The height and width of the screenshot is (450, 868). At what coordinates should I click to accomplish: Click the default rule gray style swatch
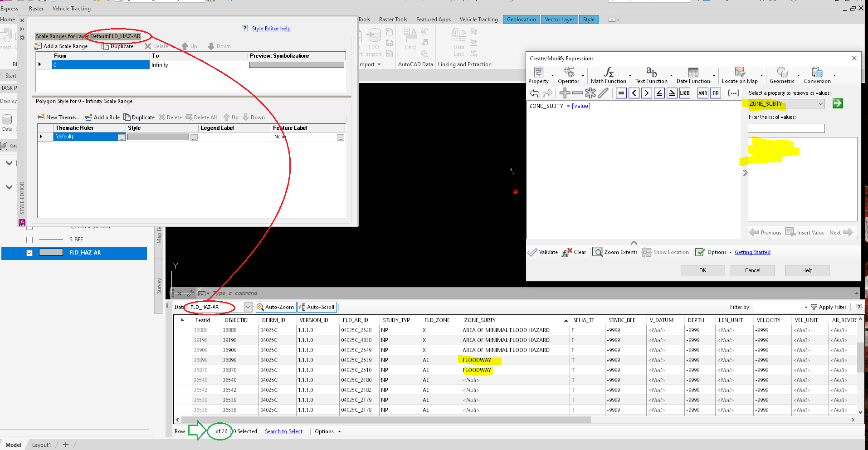tap(158, 137)
